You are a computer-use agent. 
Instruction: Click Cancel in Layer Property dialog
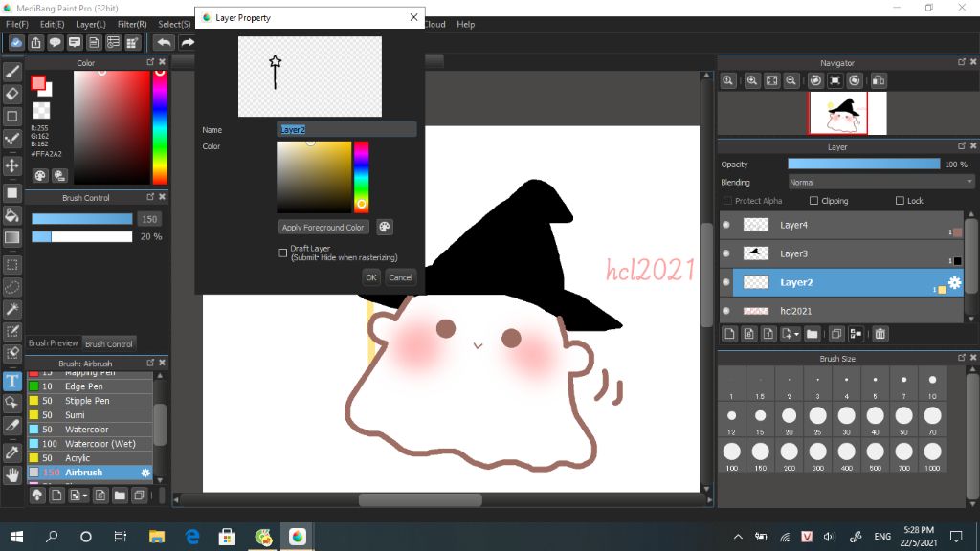pyautogui.click(x=400, y=277)
